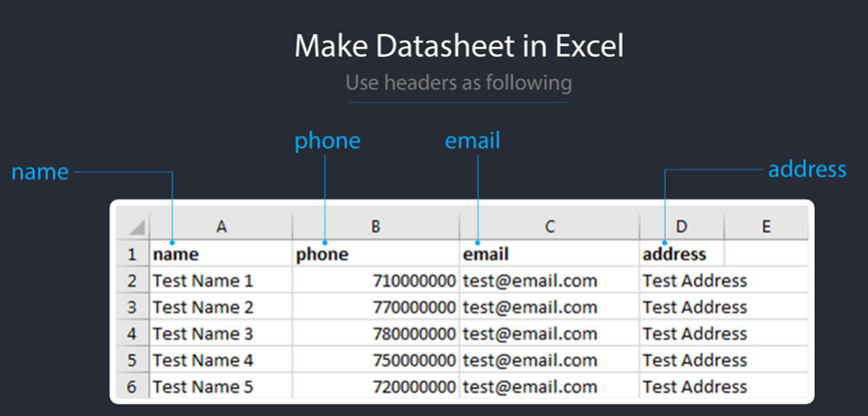The height and width of the screenshot is (416, 868).
Task: Select empty cell E1 next to address
Action: [766, 254]
